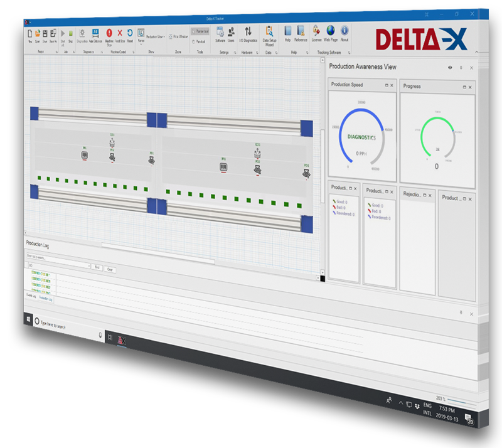Expand the Tracking Software group launcher

(x=350, y=53)
